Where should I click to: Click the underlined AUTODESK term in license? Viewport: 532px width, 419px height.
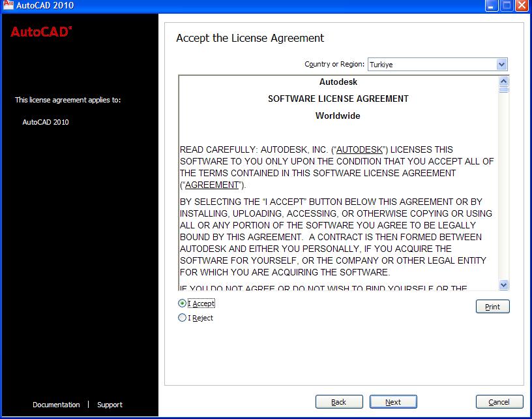coord(359,149)
